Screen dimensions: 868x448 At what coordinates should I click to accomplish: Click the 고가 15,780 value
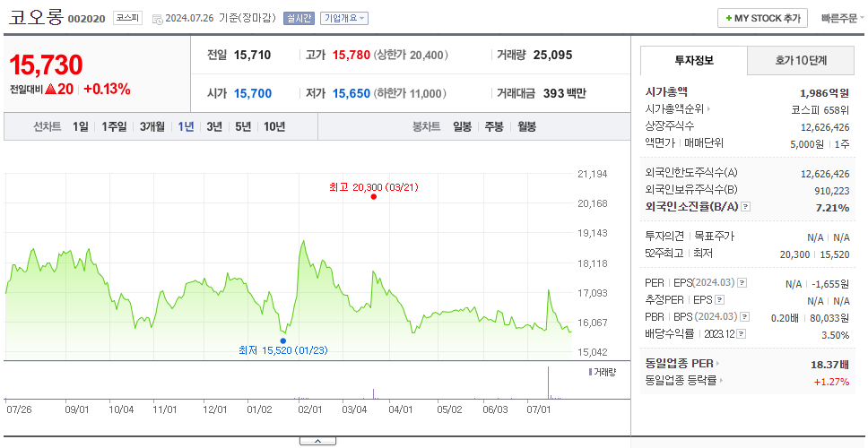[351, 56]
